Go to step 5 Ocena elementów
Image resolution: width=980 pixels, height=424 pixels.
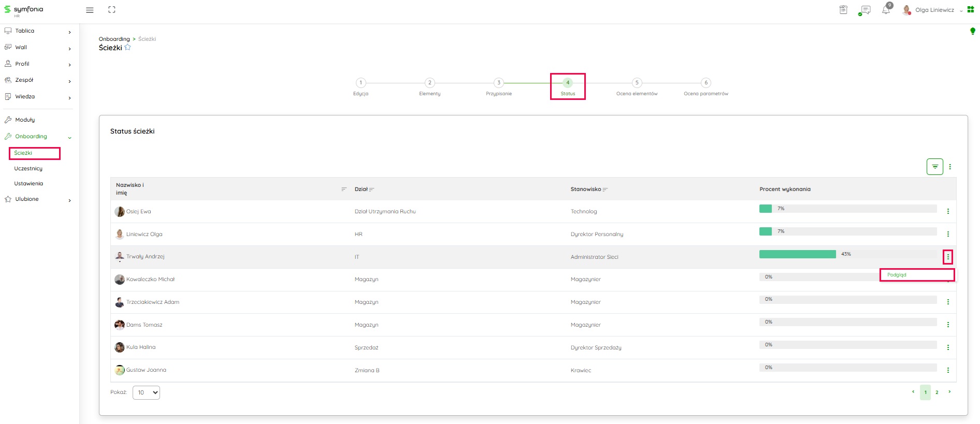point(637,83)
